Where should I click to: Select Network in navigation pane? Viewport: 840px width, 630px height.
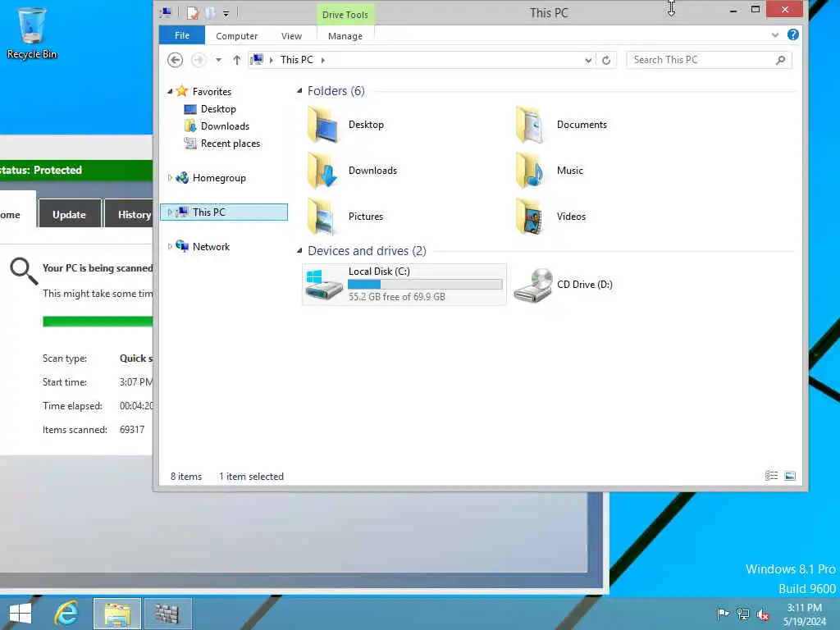tap(211, 246)
